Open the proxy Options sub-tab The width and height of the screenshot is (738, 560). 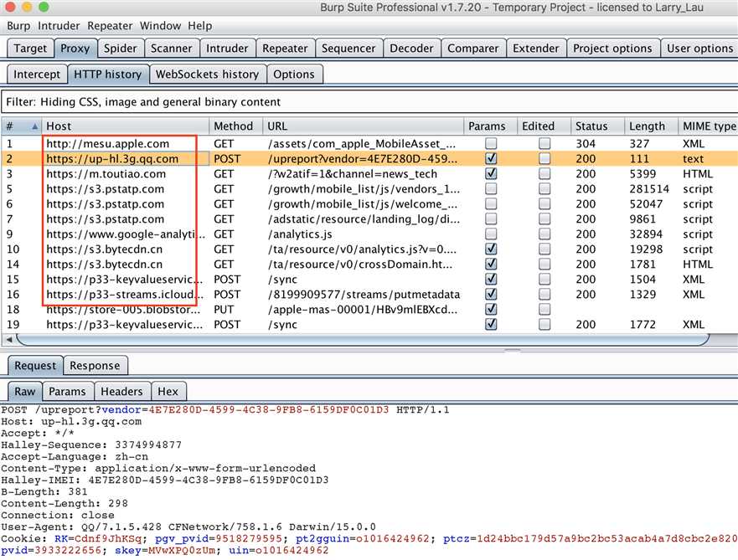point(294,74)
